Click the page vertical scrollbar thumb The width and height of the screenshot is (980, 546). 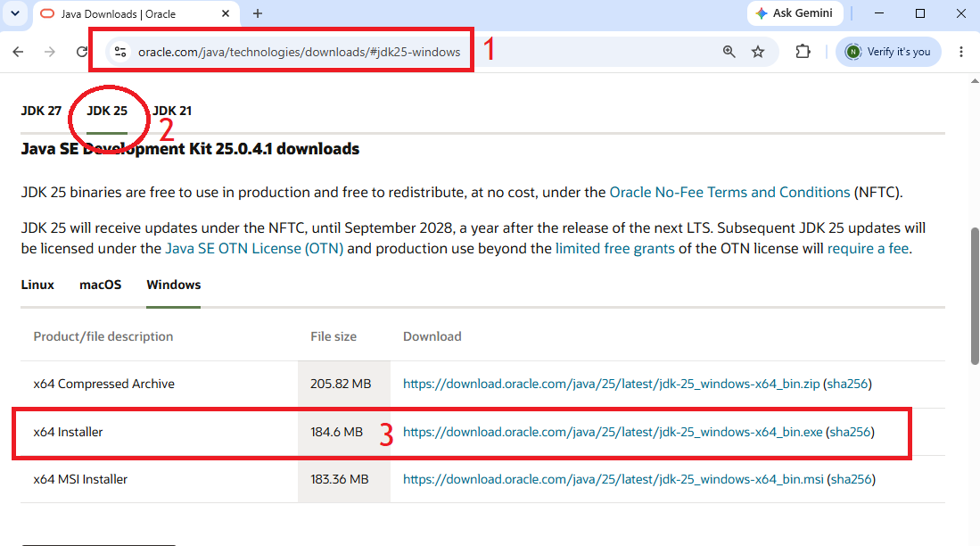coord(975,296)
